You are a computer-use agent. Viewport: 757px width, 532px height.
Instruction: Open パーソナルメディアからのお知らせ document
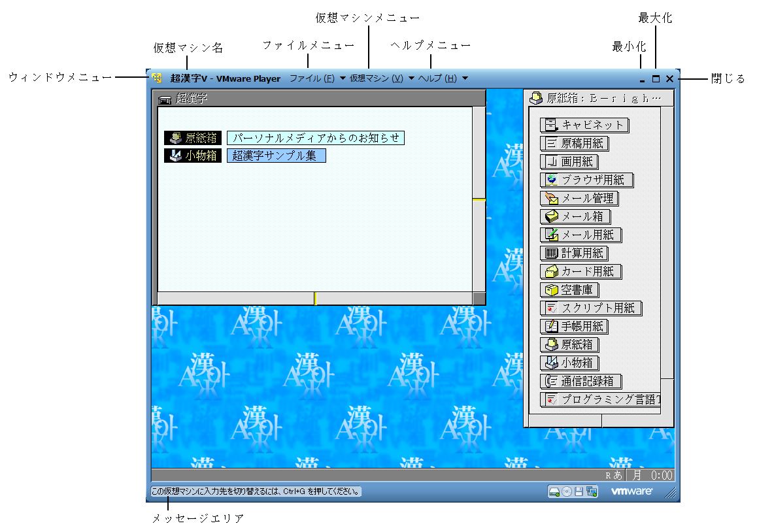click(316, 138)
